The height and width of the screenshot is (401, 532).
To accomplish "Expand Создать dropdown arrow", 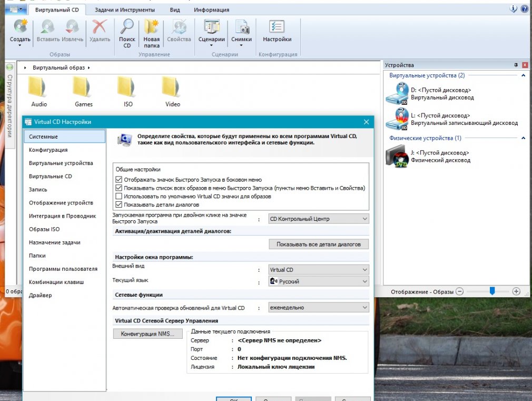I will tap(19, 45).
